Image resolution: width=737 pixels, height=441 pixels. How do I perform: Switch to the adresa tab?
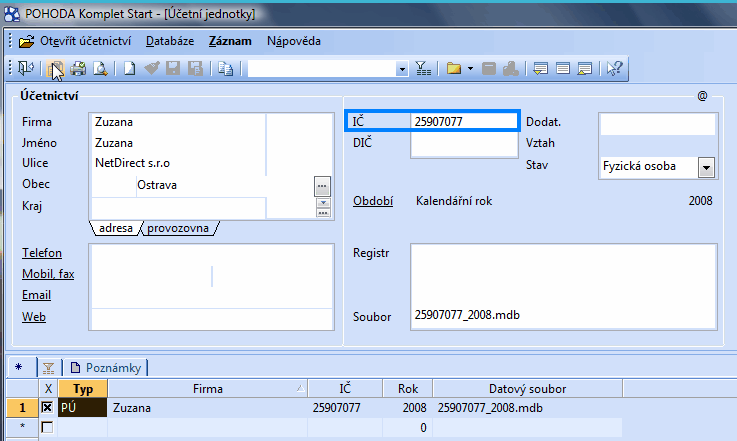116,228
